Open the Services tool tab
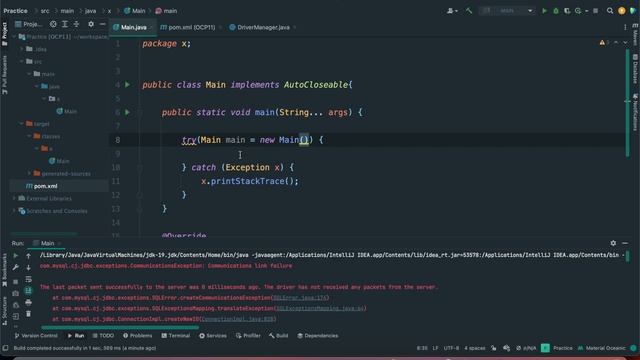The image size is (640, 360). point(213,336)
